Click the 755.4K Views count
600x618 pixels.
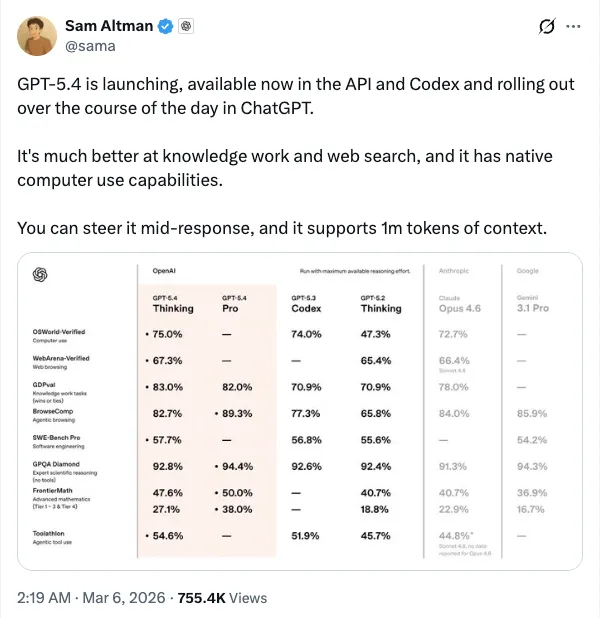click(x=222, y=598)
